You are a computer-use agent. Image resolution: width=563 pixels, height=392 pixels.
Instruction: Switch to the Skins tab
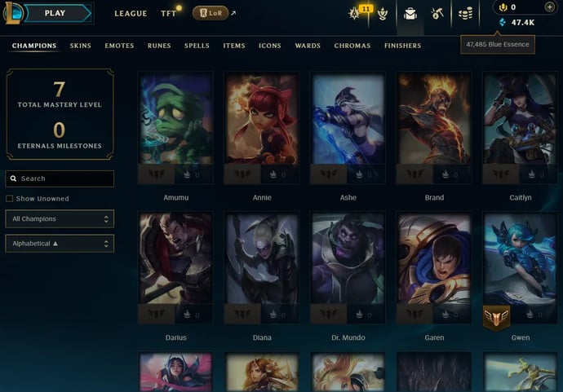coord(81,46)
